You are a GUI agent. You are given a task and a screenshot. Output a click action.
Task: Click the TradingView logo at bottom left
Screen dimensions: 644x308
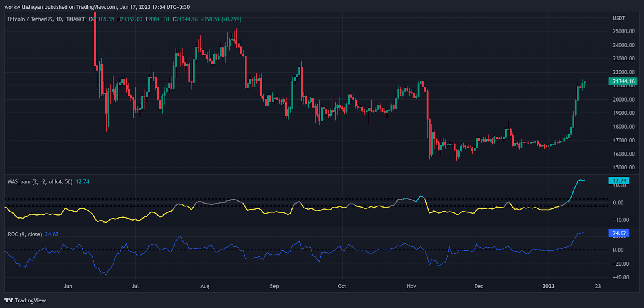click(25, 300)
